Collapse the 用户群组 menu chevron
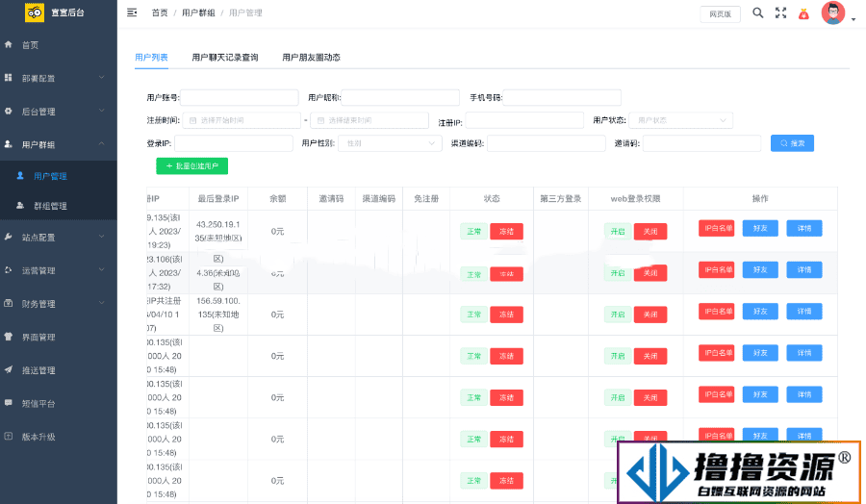 click(102, 143)
